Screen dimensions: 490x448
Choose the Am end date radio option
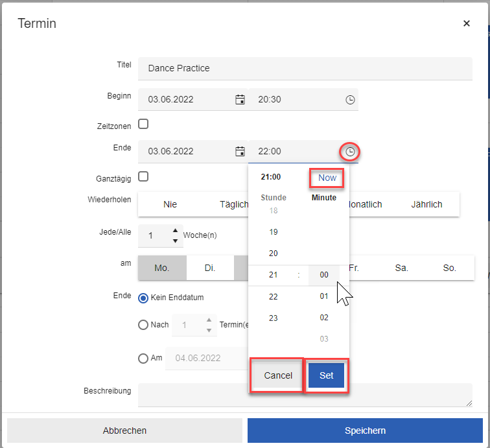[x=143, y=358]
